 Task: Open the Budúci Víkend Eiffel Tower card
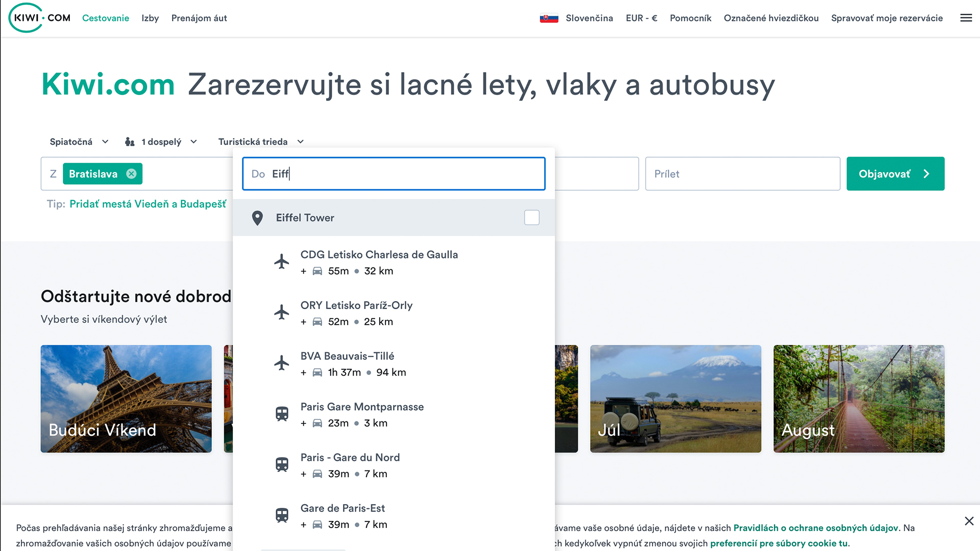pos(126,398)
